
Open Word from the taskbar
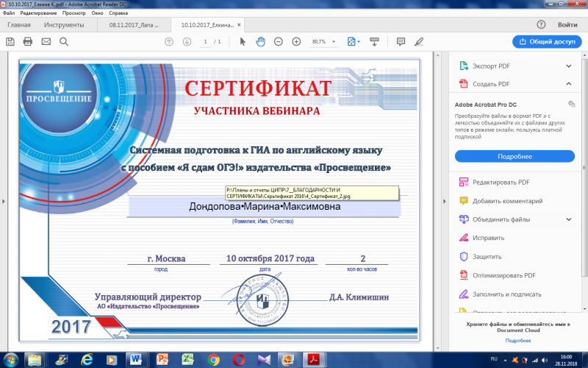click(x=136, y=360)
